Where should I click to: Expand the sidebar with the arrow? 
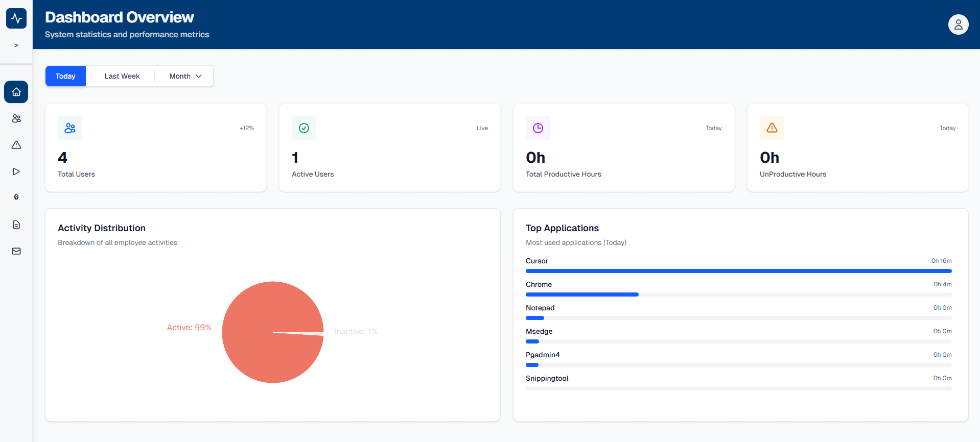pyautogui.click(x=16, y=45)
